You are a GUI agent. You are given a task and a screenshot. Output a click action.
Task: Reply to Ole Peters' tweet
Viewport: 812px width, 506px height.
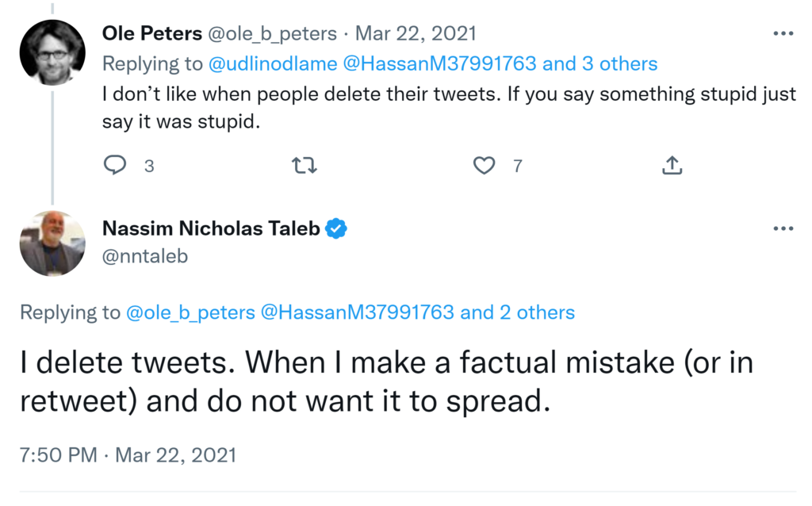coord(117,166)
